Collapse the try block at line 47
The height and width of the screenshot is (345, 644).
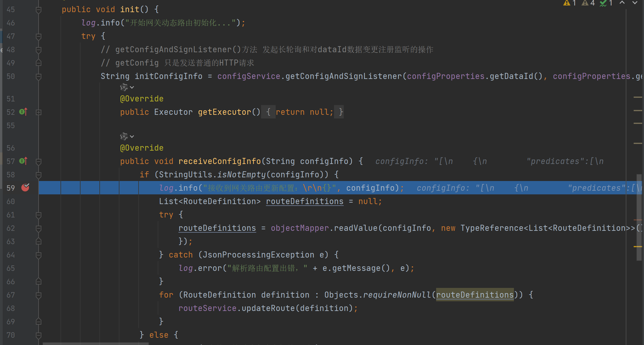[x=39, y=36]
